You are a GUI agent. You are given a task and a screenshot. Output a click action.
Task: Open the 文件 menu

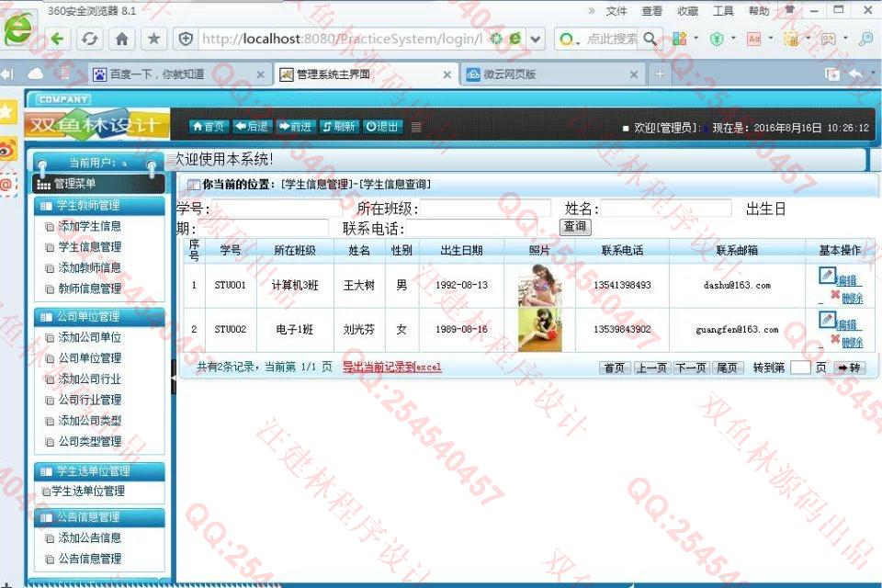[616, 11]
